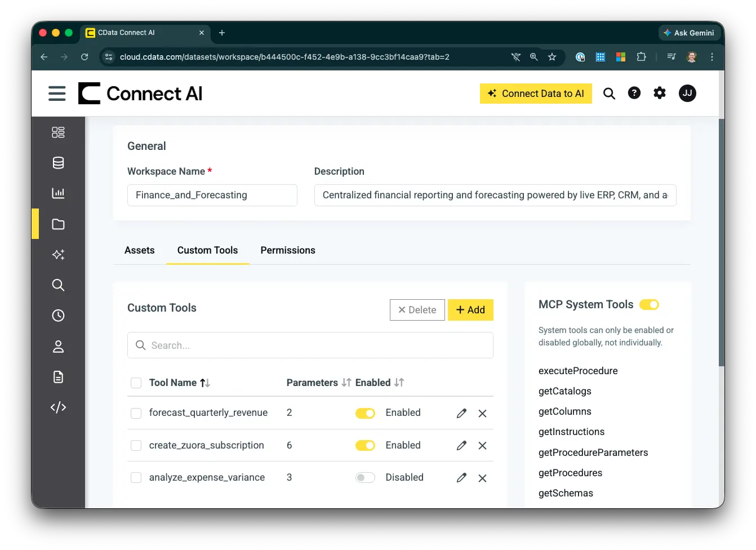The width and height of the screenshot is (756, 550).
Task: Switch to the Permissions tab
Action: pyautogui.click(x=288, y=250)
